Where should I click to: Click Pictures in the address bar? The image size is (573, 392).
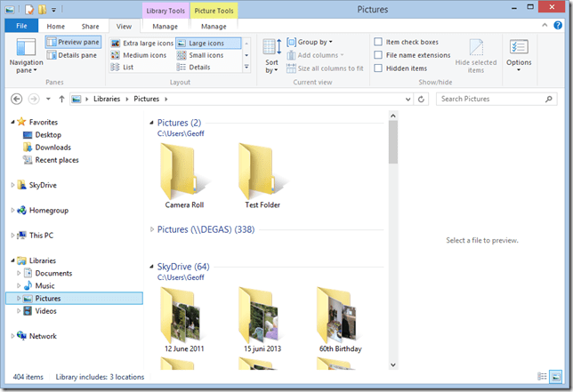[146, 99]
